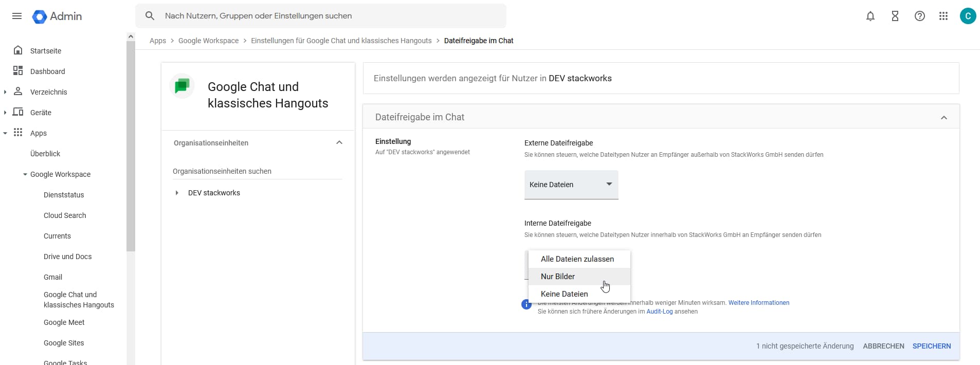Focus the Organisationseinheiten suchen field
Image resolution: width=980 pixels, height=365 pixels.
point(257,171)
